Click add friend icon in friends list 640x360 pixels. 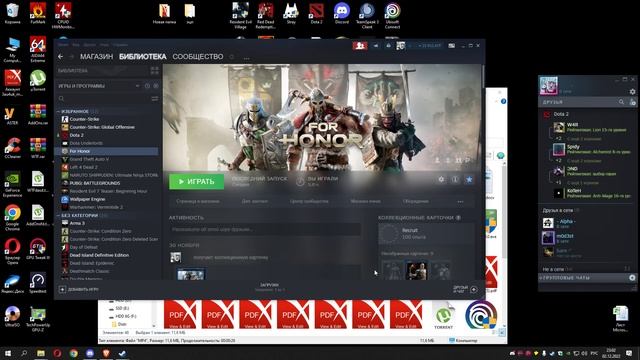[632, 102]
